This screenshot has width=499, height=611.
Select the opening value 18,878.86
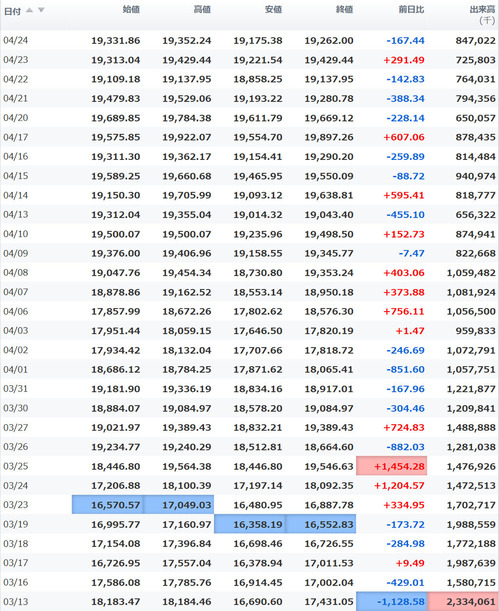pos(116,292)
